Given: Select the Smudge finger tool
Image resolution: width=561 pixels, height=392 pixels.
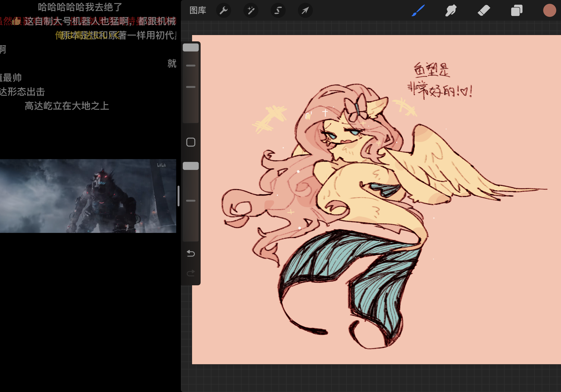Looking at the screenshot, I should coord(451,11).
